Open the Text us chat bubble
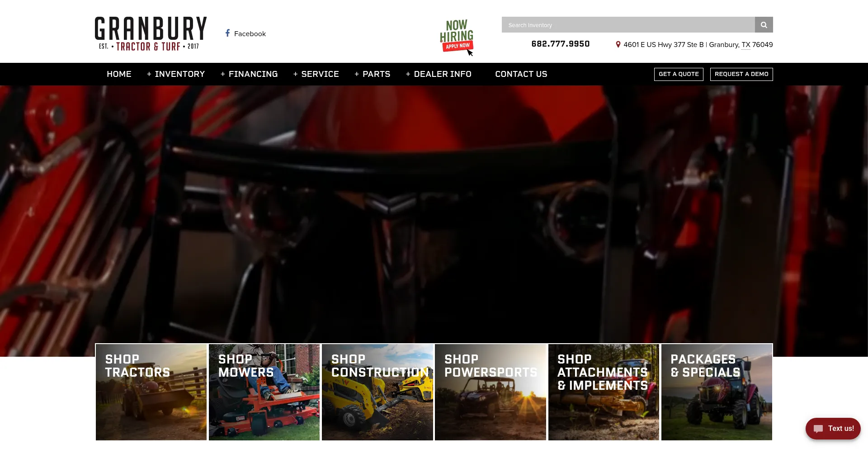 tap(833, 428)
